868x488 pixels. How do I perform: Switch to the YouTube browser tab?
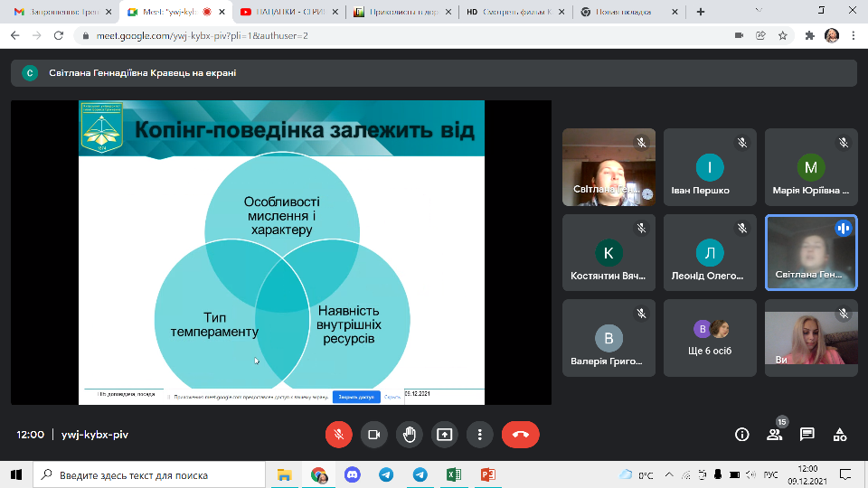(288, 12)
